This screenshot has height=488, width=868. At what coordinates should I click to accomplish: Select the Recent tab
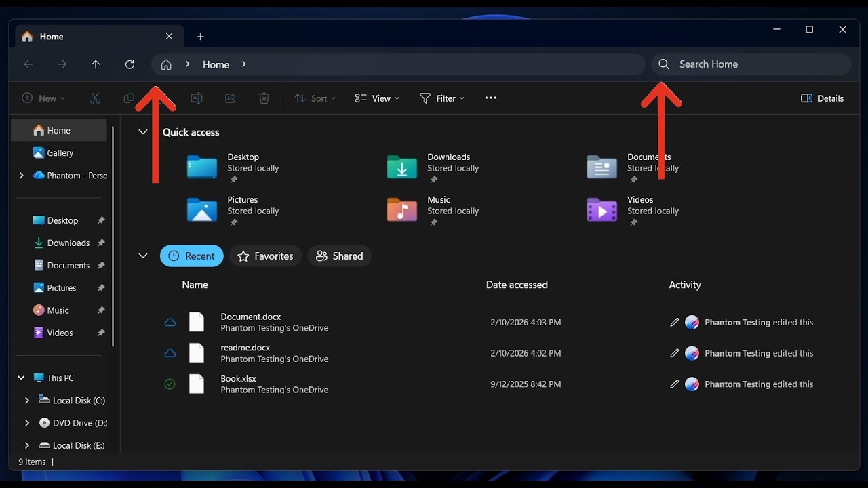coord(192,256)
